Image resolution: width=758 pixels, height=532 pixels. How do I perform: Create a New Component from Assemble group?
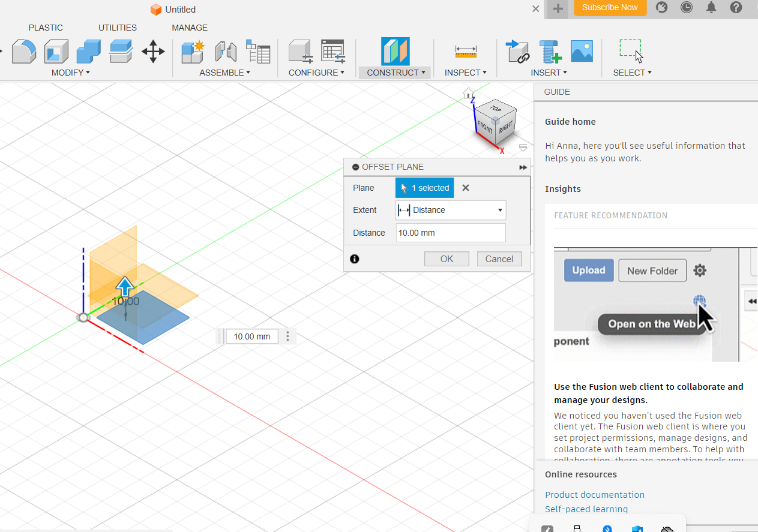193,52
